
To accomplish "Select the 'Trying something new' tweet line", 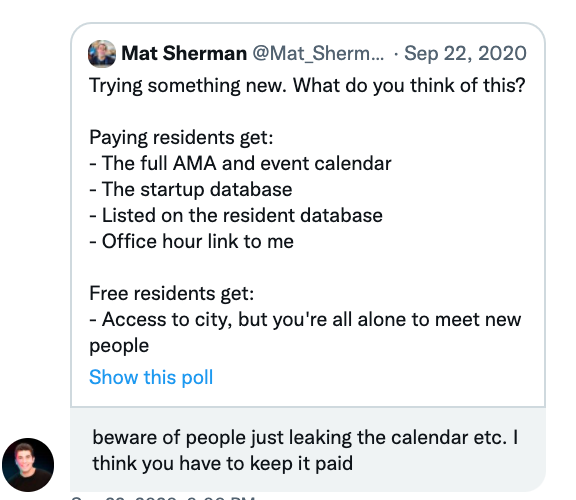I will click(307, 86).
